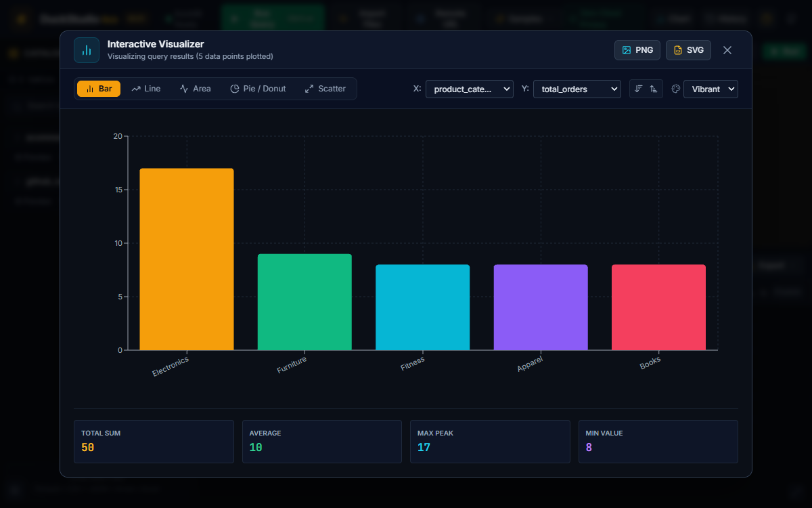The image size is (812, 508).
Task: Switch to the Area chart type
Action: pos(195,89)
